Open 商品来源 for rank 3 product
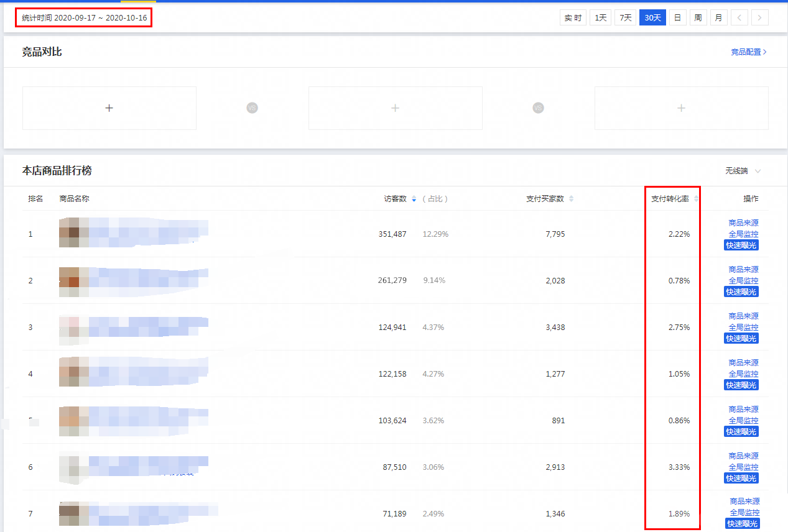 click(743, 316)
